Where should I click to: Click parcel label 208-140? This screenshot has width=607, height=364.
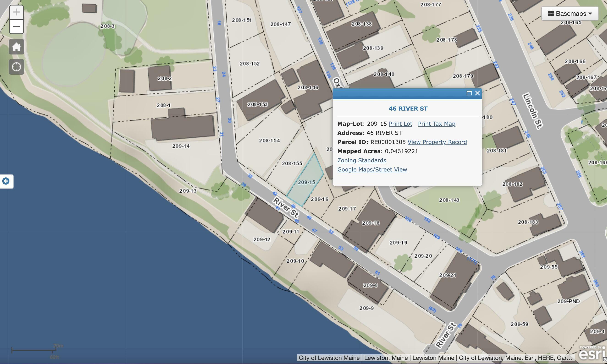point(384,74)
